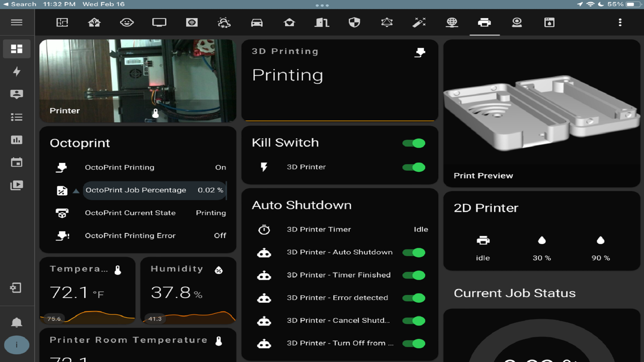This screenshot has width=644, height=362.
Task: Open the three-dot overflow menu
Action: pyautogui.click(x=620, y=22)
